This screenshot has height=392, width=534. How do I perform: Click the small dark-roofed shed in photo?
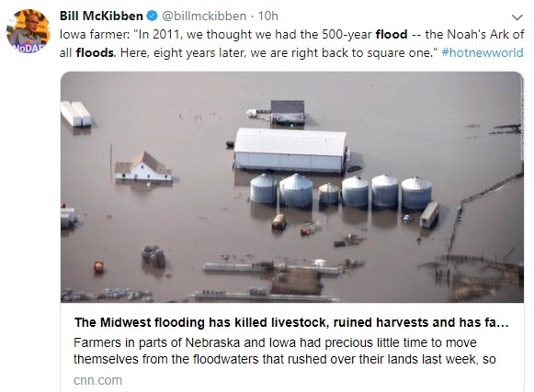(288, 112)
